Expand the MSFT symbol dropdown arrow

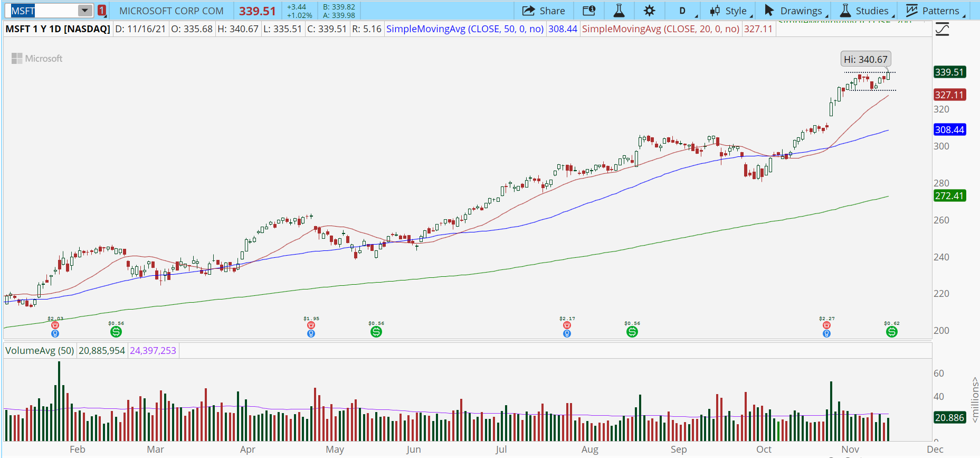tap(84, 11)
